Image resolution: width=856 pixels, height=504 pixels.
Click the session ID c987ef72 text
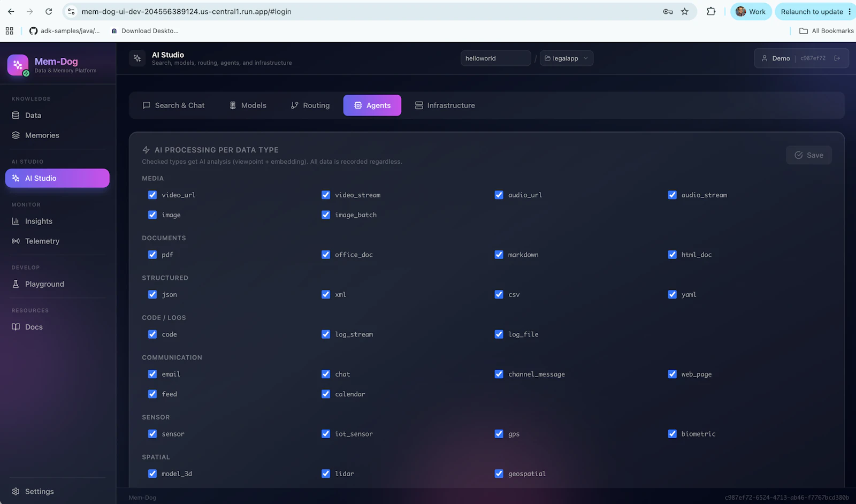(x=813, y=58)
